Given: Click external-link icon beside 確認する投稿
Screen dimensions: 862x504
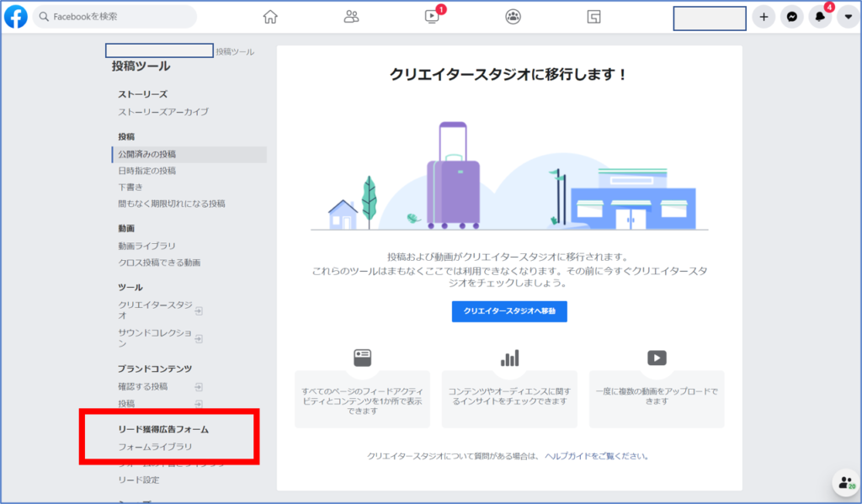Looking at the screenshot, I should point(199,387).
